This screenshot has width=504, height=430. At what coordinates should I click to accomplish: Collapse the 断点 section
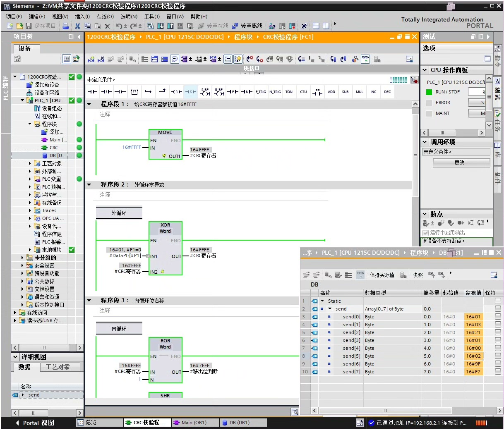point(425,214)
